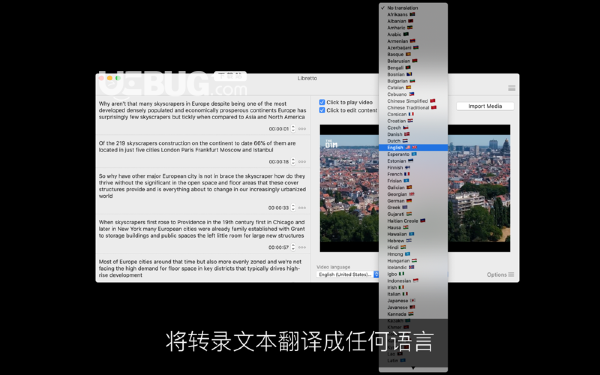Choose Estonian in the translation menu
This screenshot has height=375, width=600.
(x=413, y=161)
